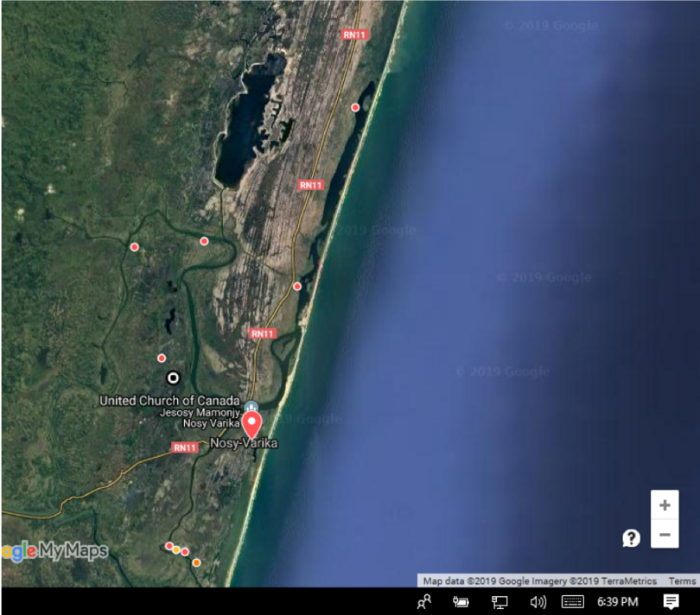Zoom out with the minus button
Image resolution: width=700 pixels, height=615 pixels.
[665, 535]
